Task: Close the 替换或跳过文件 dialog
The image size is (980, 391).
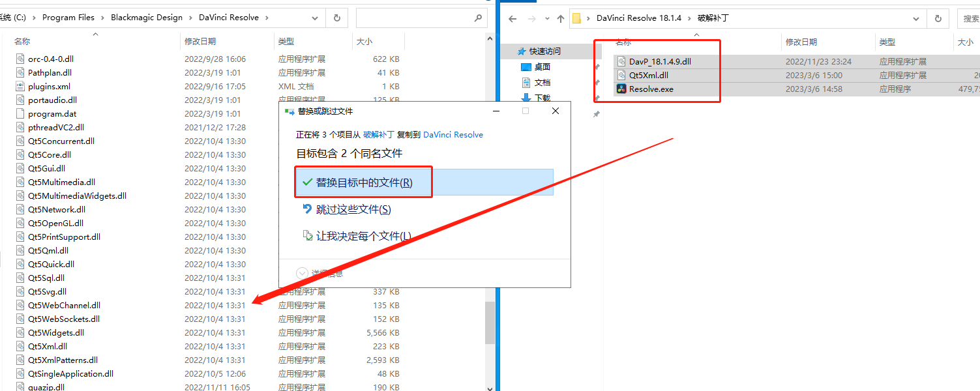Action: (556, 111)
